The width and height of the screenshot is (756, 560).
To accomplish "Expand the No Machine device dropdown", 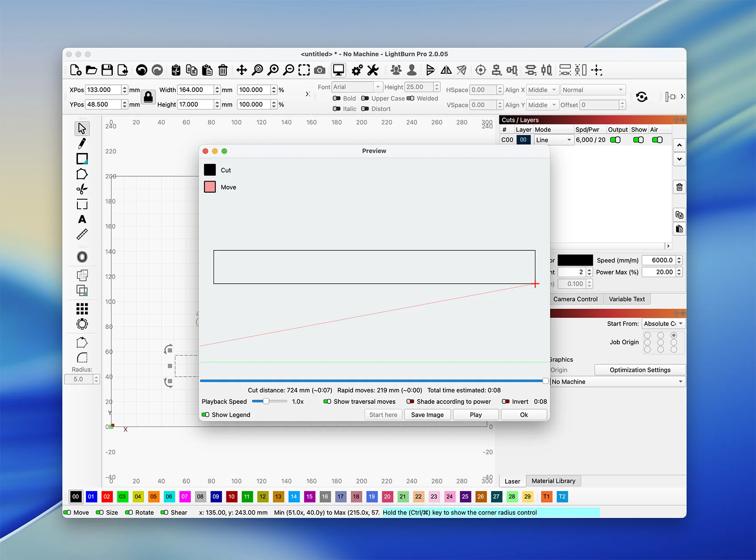I will tap(617, 382).
